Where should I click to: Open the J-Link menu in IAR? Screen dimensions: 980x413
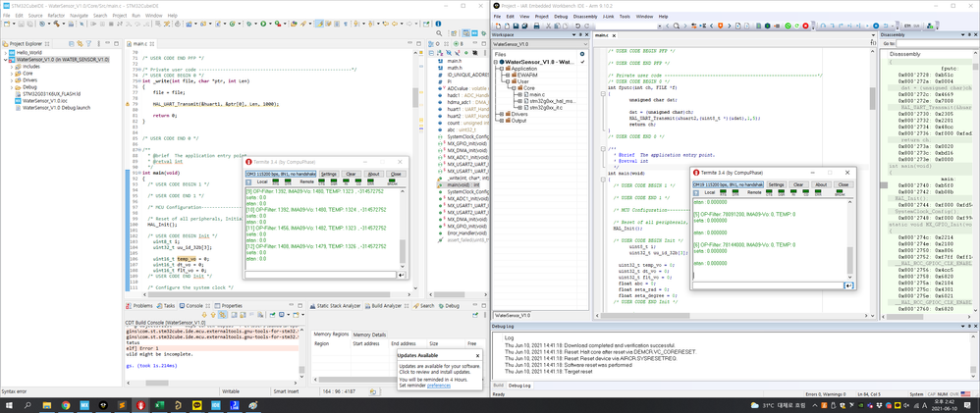(x=608, y=16)
